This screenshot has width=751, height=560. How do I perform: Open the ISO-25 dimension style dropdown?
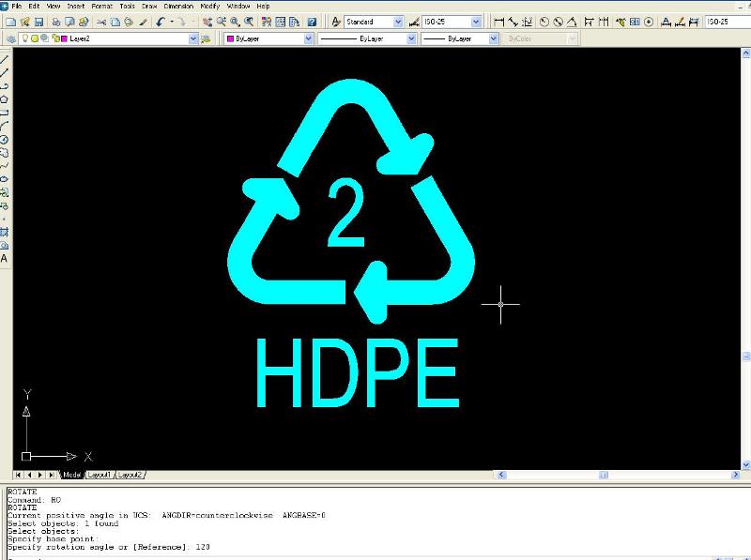click(x=476, y=22)
